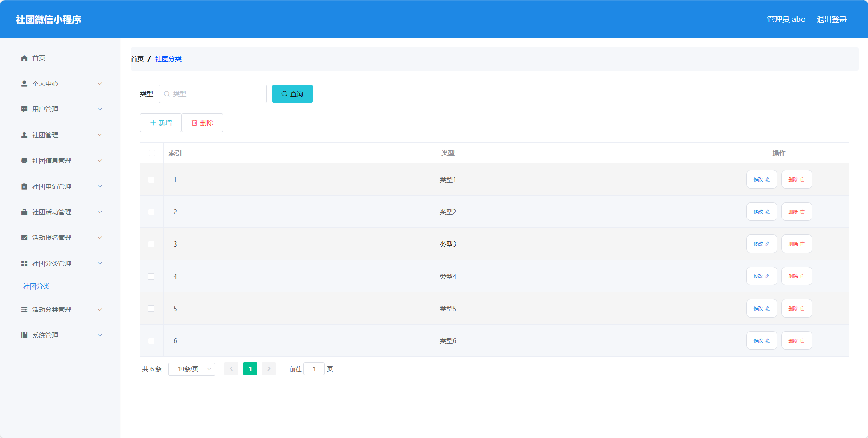This screenshot has height=438, width=868.
Task: Check the checkbox for row 类型4
Action: (151, 276)
